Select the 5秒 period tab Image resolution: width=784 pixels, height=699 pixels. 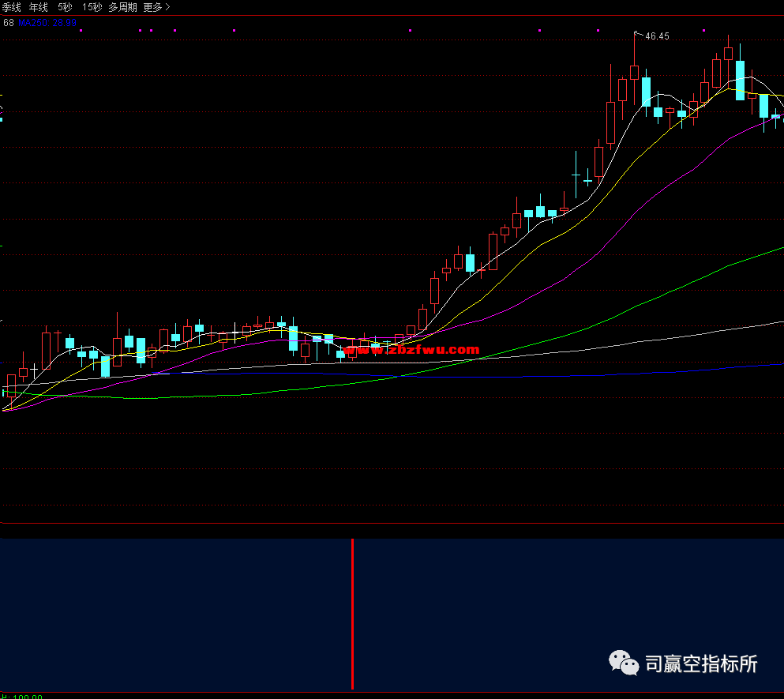click(x=65, y=7)
